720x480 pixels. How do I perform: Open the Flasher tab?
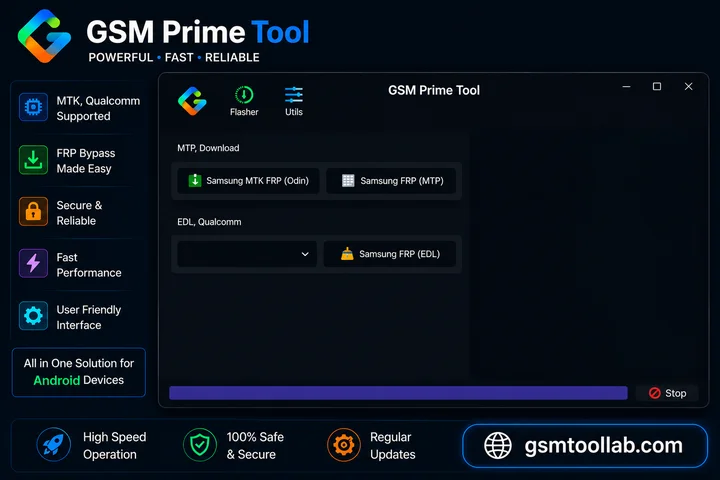pos(244,101)
